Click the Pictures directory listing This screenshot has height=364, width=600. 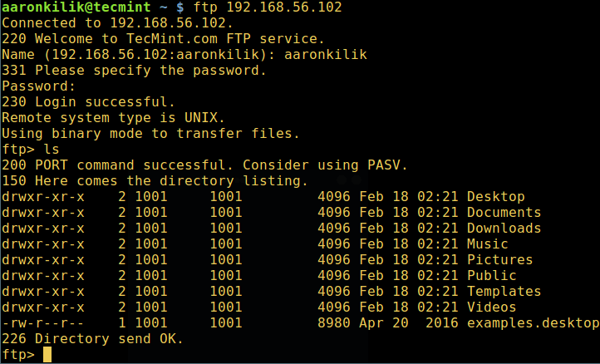pyautogui.click(x=499, y=260)
